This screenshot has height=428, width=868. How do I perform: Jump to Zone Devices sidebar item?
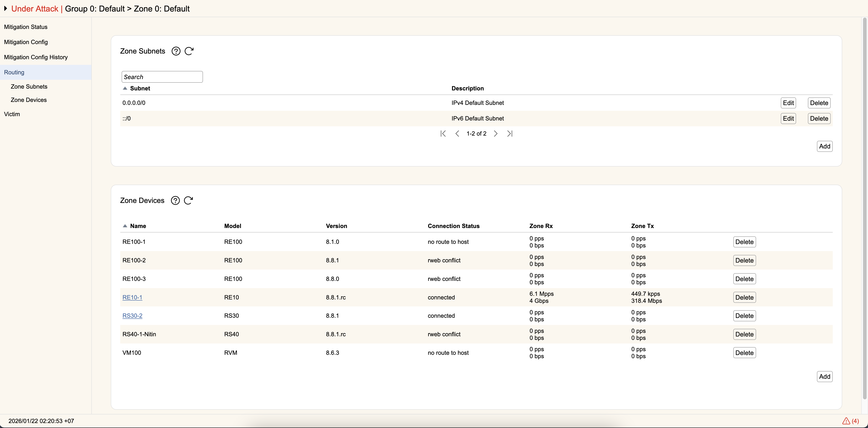(29, 100)
